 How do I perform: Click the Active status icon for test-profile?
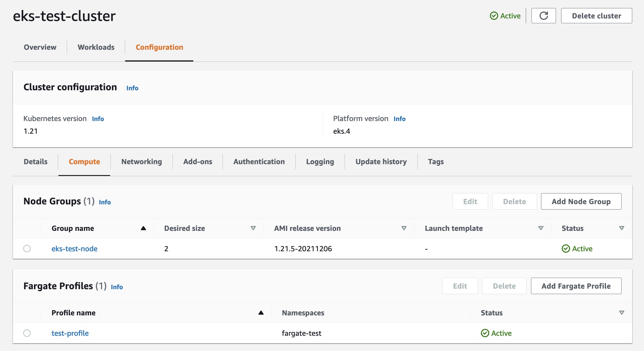pos(485,333)
